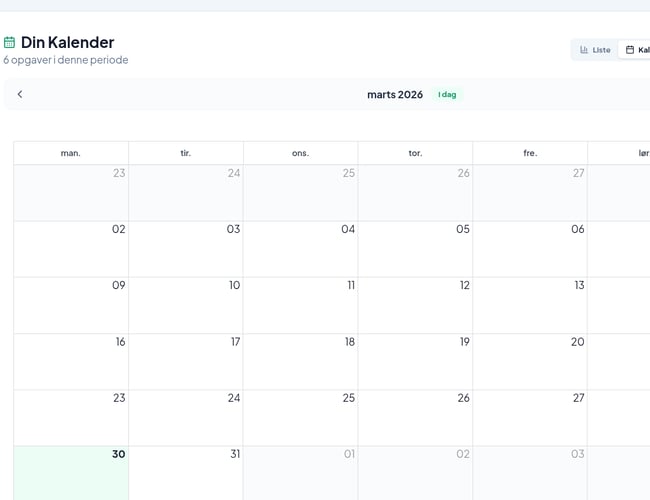Screen dimensions: 650x500
Task: Select Friday March 20 cell
Action: point(530,361)
